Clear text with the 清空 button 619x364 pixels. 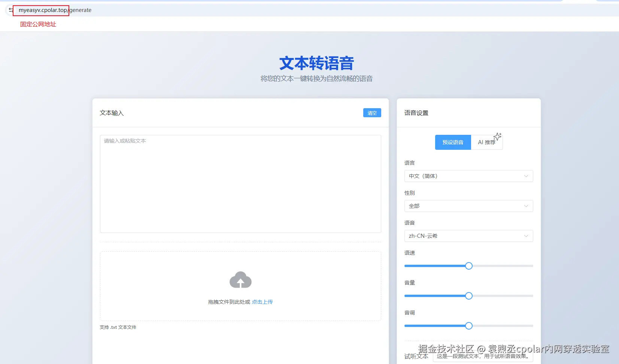point(372,113)
